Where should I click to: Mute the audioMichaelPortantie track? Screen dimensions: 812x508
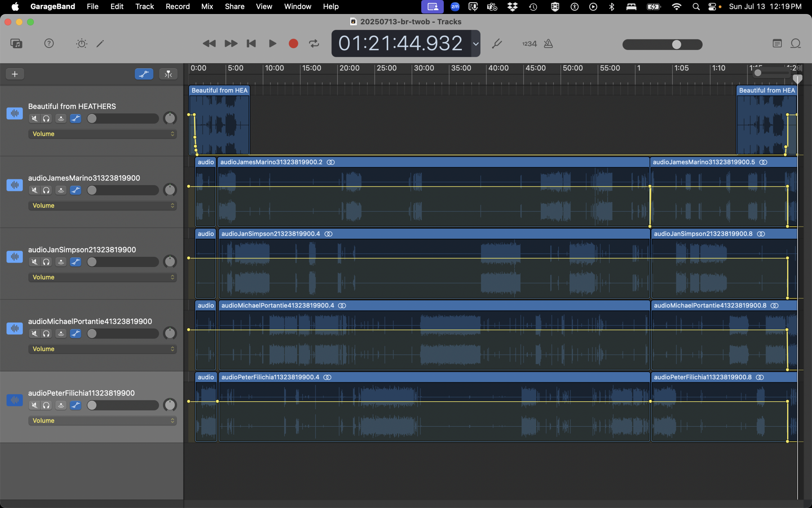click(34, 334)
